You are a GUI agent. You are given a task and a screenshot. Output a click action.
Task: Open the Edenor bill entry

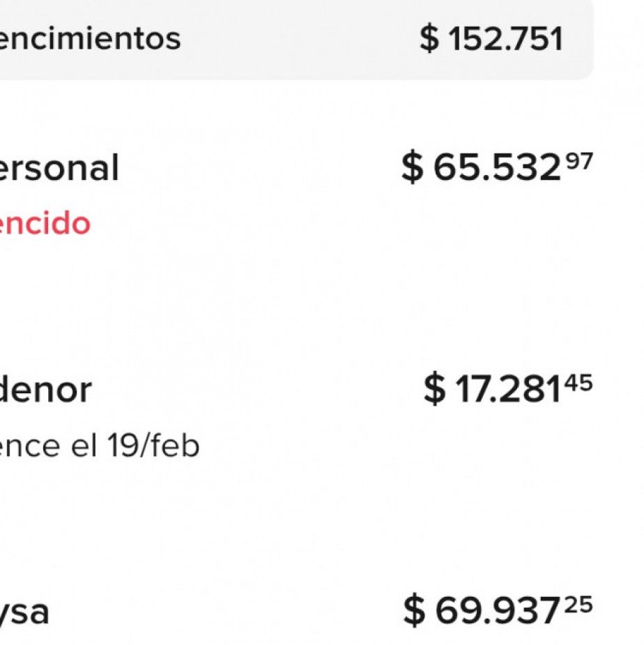click(x=46, y=389)
